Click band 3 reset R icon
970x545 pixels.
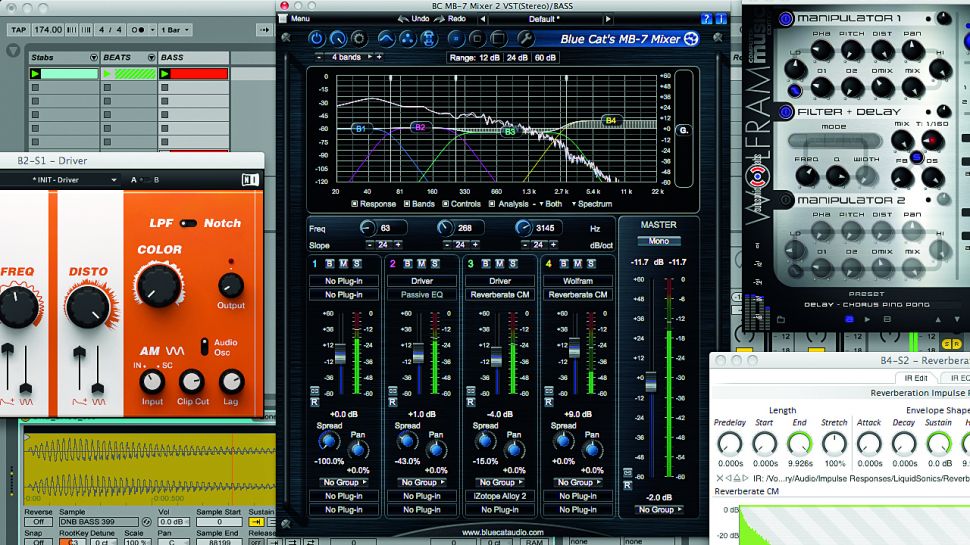[470, 402]
